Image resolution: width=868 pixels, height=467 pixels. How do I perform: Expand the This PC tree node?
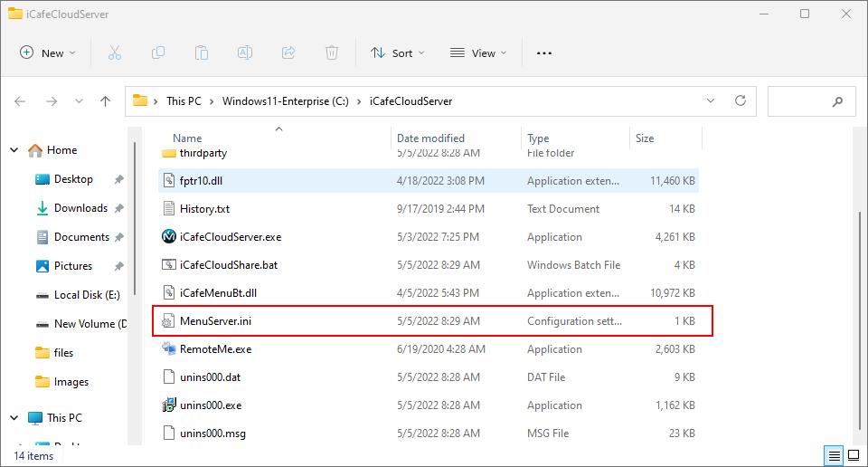(14, 418)
